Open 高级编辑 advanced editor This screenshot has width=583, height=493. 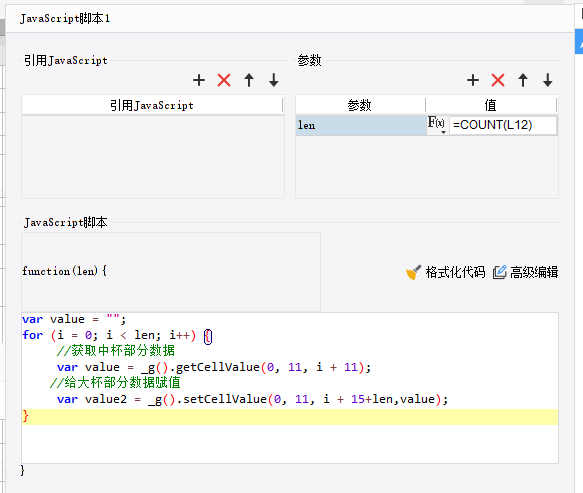(x=526, y=272)
